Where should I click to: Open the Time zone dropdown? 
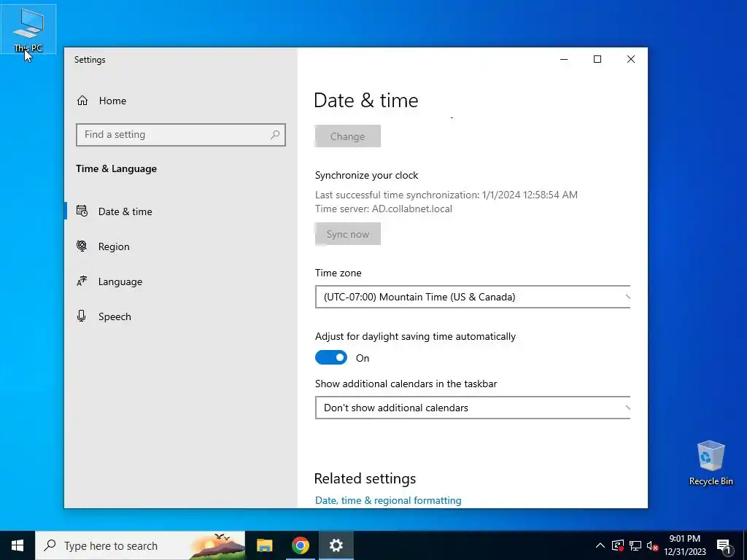(x=473, y=297)
